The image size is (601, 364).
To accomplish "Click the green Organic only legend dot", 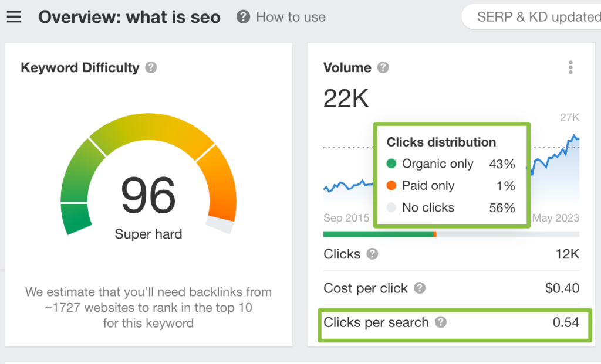I will (391, 164).
